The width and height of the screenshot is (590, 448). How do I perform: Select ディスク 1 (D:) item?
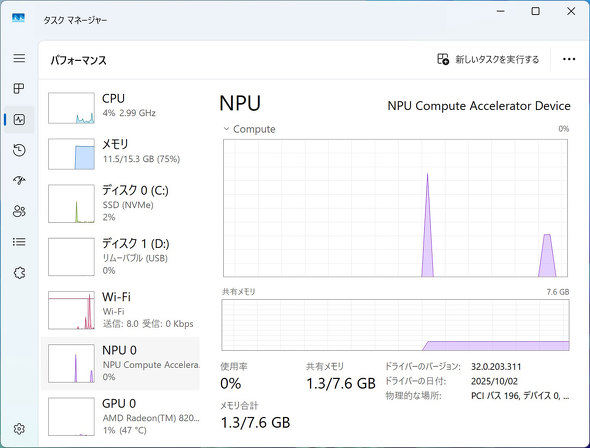point(120,257)
